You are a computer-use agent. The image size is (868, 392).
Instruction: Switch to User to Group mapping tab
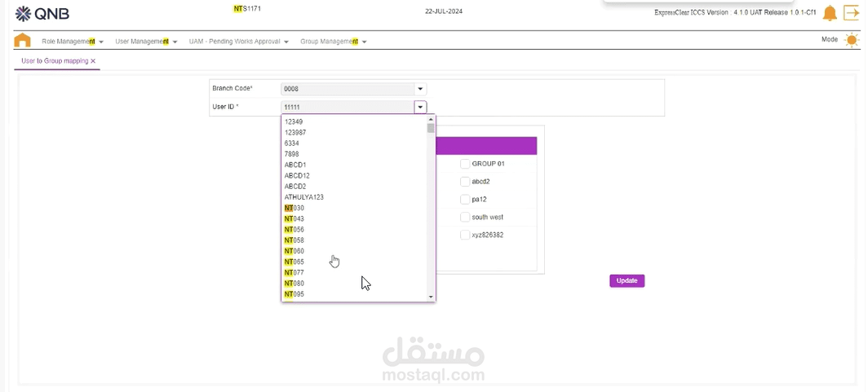(54, 61)
